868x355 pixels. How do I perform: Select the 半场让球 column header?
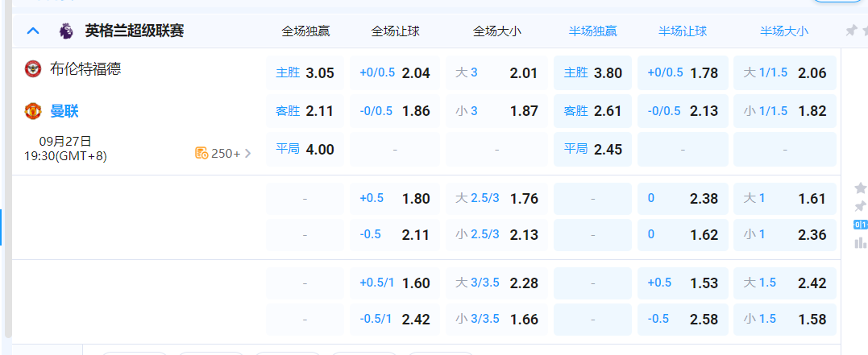point(682,31)
